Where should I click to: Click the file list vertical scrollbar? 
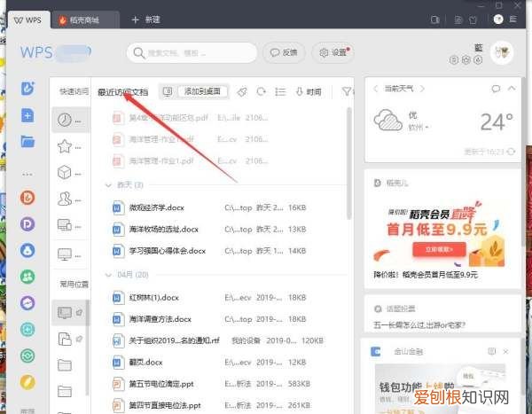click(348, 164)
